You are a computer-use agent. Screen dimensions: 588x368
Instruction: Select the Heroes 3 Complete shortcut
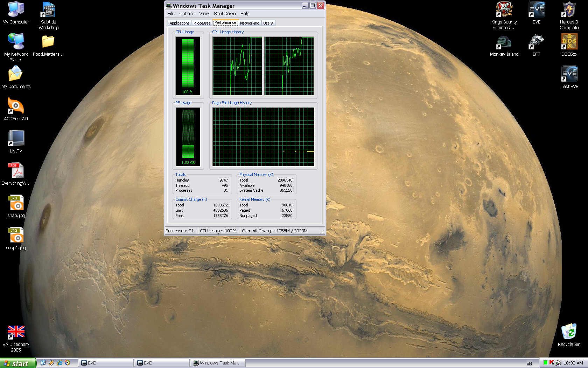(x=569, y=11)
